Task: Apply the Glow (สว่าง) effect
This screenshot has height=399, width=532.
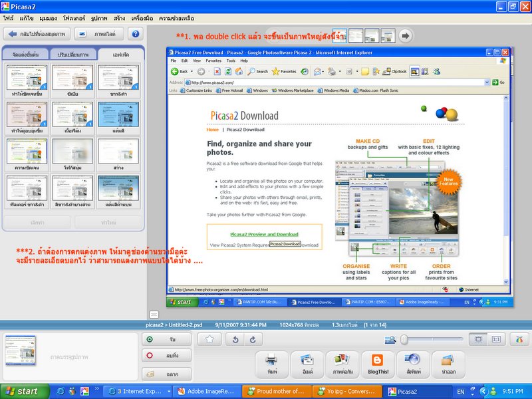Action: click(x=118, y=154)
